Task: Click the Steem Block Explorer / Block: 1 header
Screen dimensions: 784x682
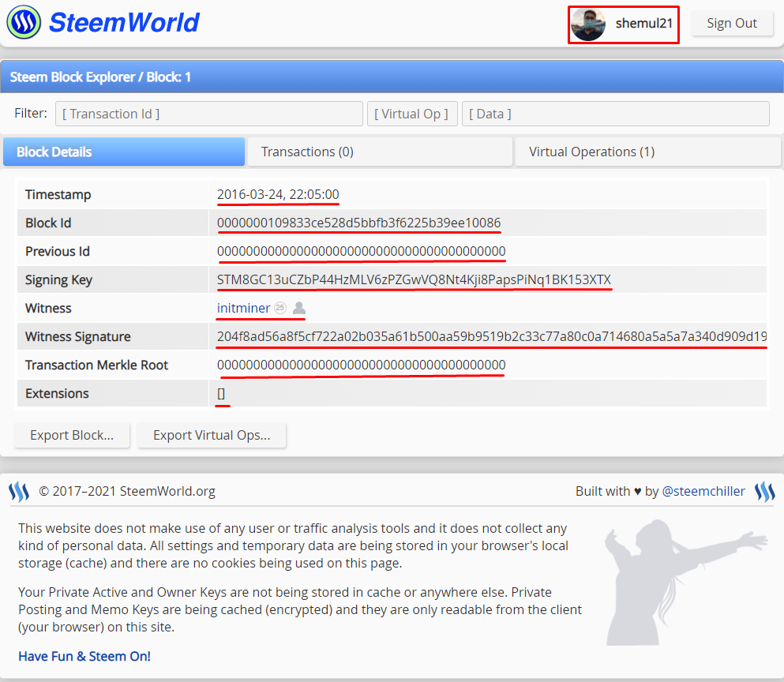Action: (x=100, y=77)
